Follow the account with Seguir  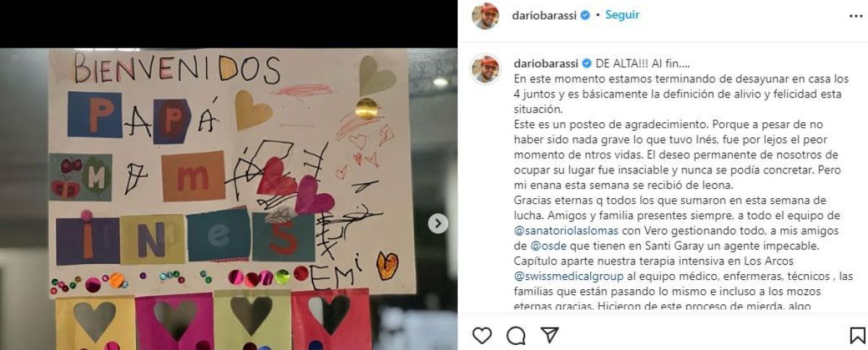click(622, 15)
